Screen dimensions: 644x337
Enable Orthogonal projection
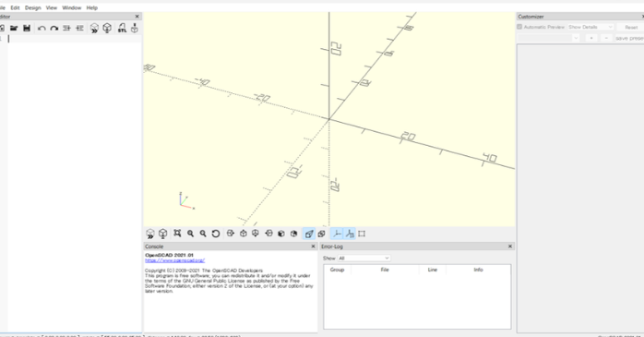322,234
